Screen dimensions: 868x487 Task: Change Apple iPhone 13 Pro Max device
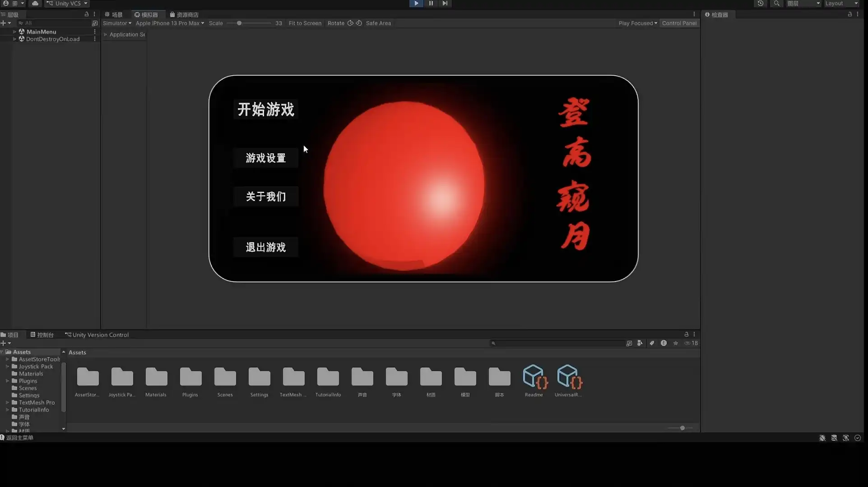coord(170,23)
